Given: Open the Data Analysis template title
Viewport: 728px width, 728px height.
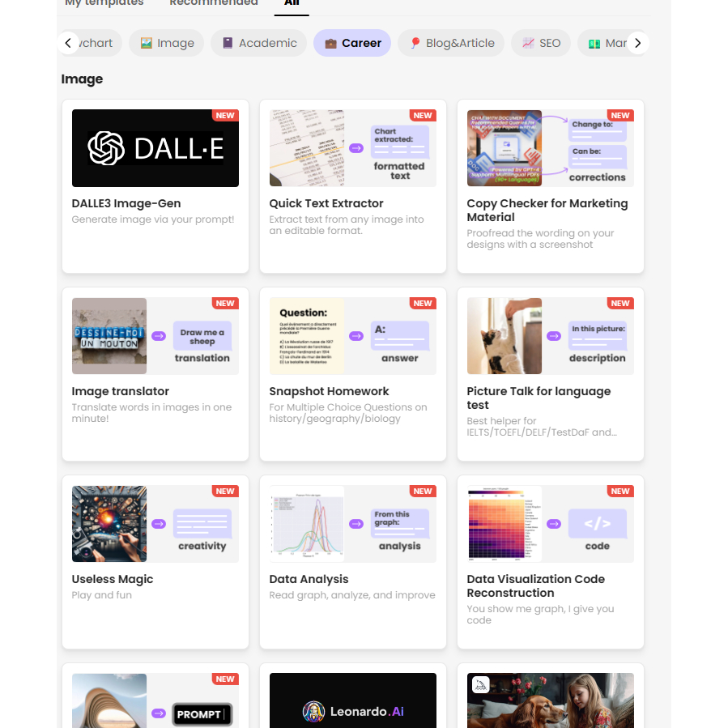Looking at the screenshot, I should coord(309,579).
